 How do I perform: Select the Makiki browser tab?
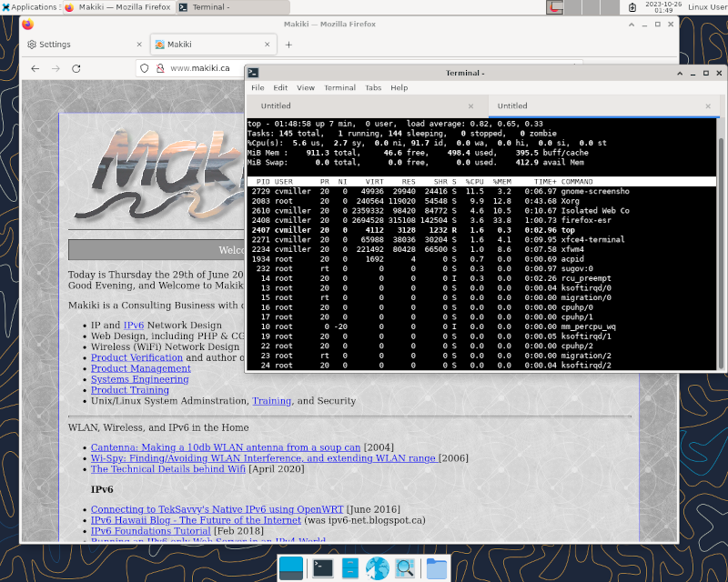(214, 45)
